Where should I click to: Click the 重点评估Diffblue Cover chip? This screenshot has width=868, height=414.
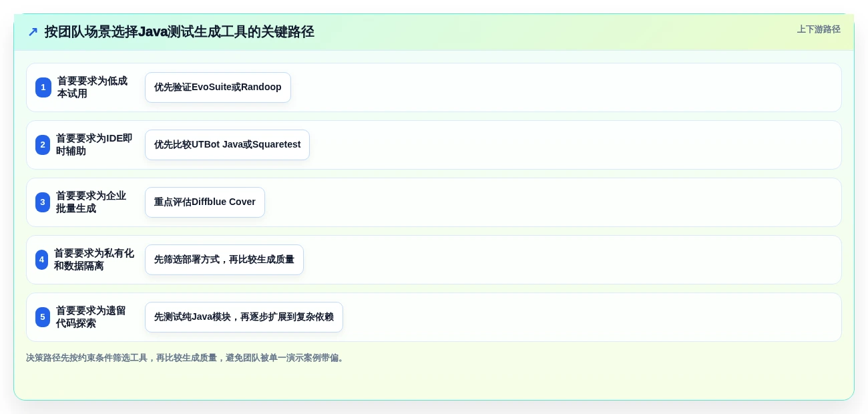coord(205,202)
